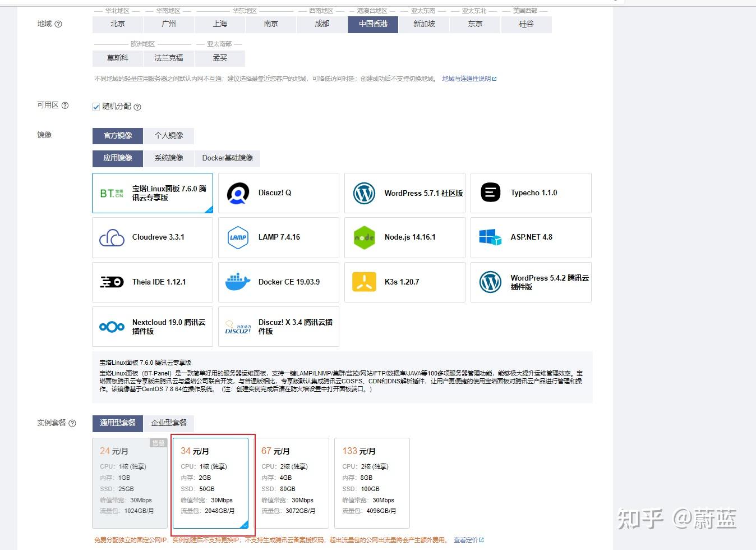The image size is (756, 550).
Task: Select the 东京 region
Action: pos(475,24)
